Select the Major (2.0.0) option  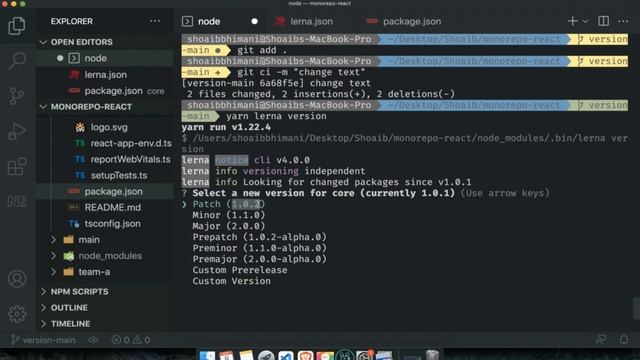point(229,226)
